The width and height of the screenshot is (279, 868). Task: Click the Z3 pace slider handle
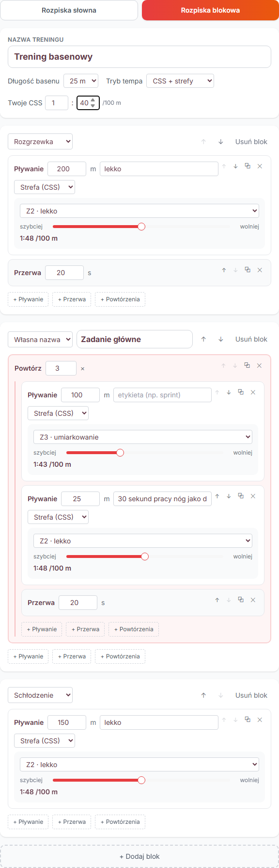[120, 453]
